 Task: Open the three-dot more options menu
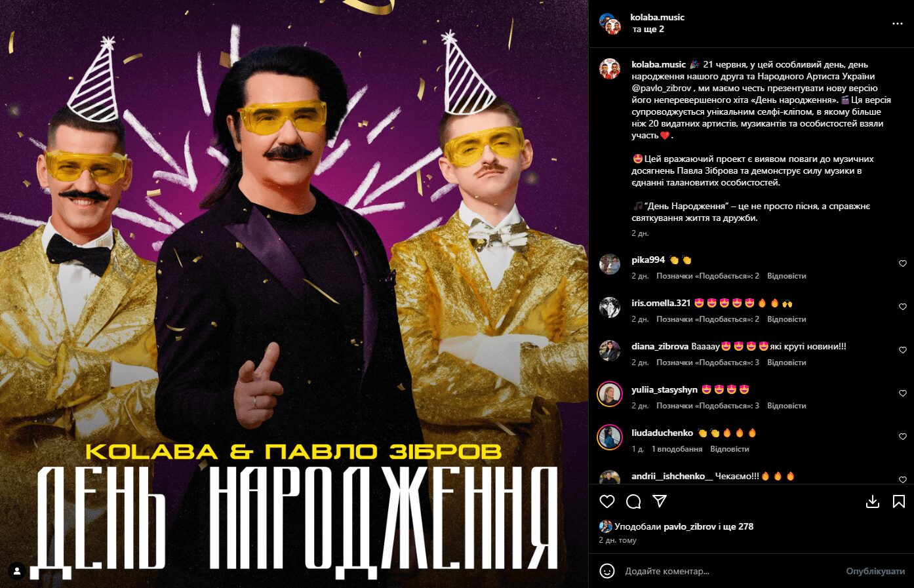pos(898,24)
